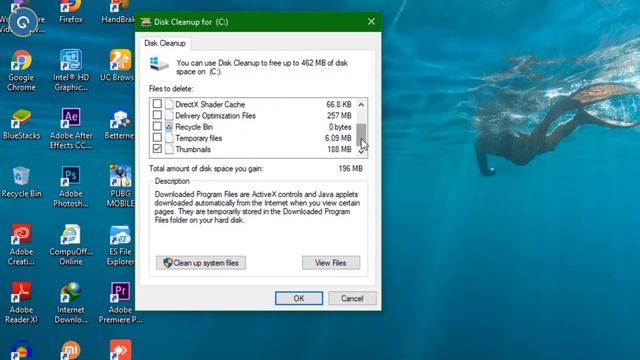Select the Delivery Optimization Files row text
The image size is (640, 360).
point(216,116)
